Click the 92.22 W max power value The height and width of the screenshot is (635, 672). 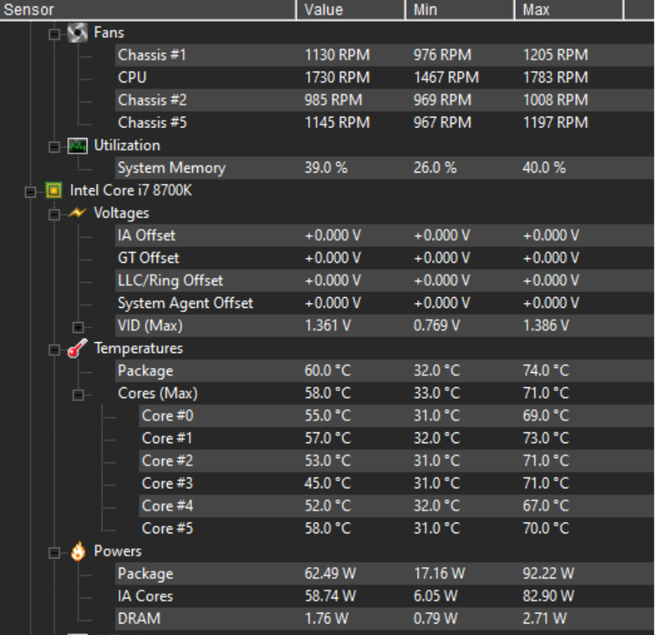point(548,574)
